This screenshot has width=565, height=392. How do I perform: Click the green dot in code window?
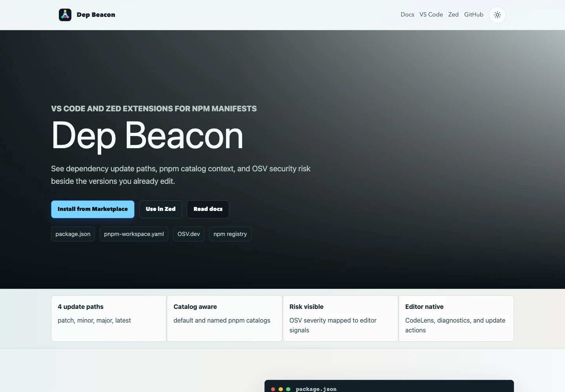[x=288, y=389]
